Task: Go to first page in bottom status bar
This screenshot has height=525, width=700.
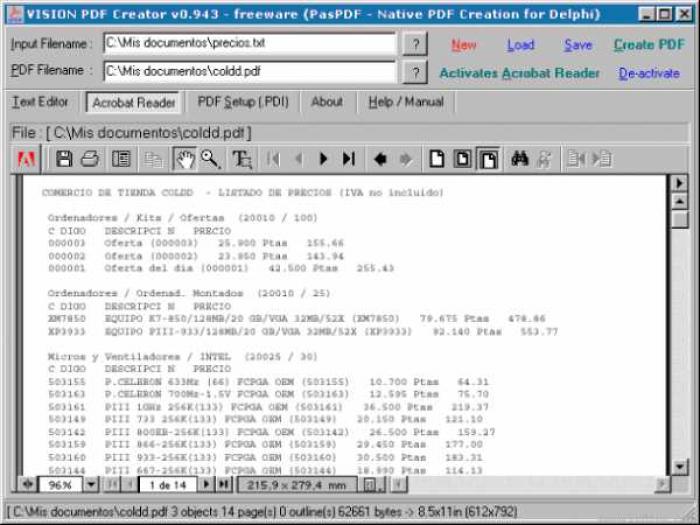Action: 112,484
